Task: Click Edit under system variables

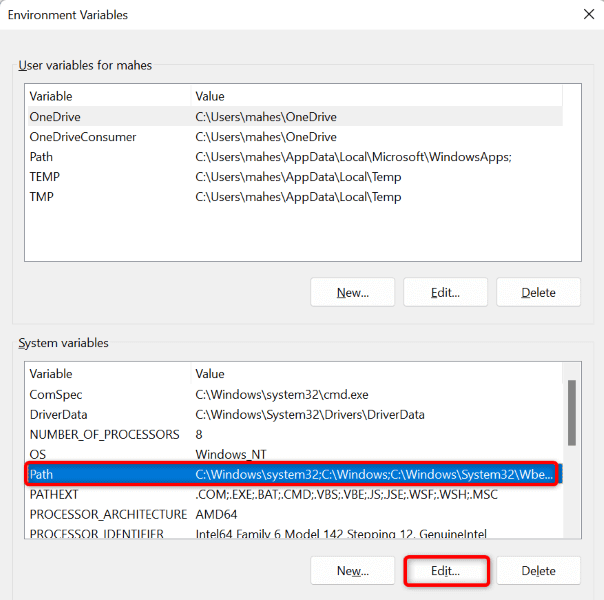Action: (445, 570)
